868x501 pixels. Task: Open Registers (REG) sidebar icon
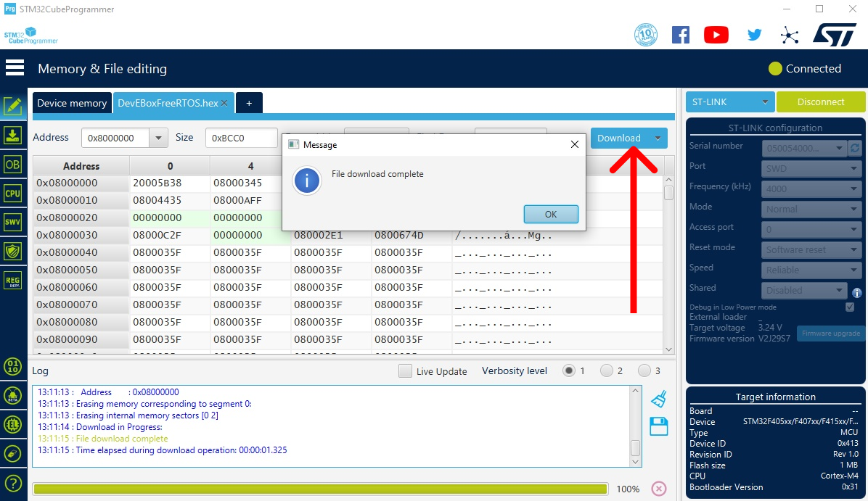(13, 281)
